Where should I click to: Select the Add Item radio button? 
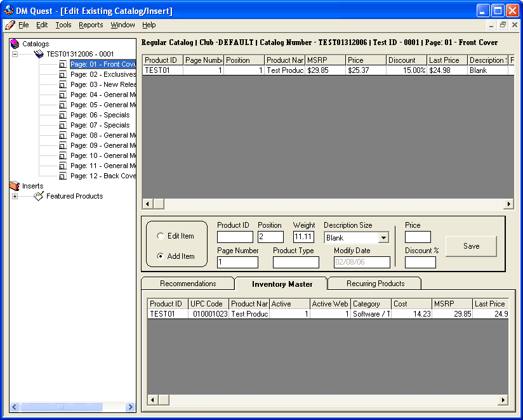point(161,256)
